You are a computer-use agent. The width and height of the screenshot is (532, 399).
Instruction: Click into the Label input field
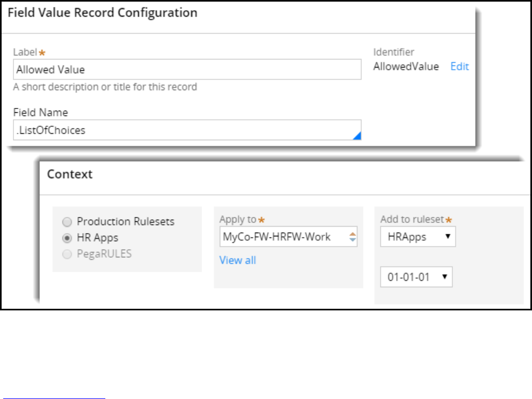pos(187,69)
